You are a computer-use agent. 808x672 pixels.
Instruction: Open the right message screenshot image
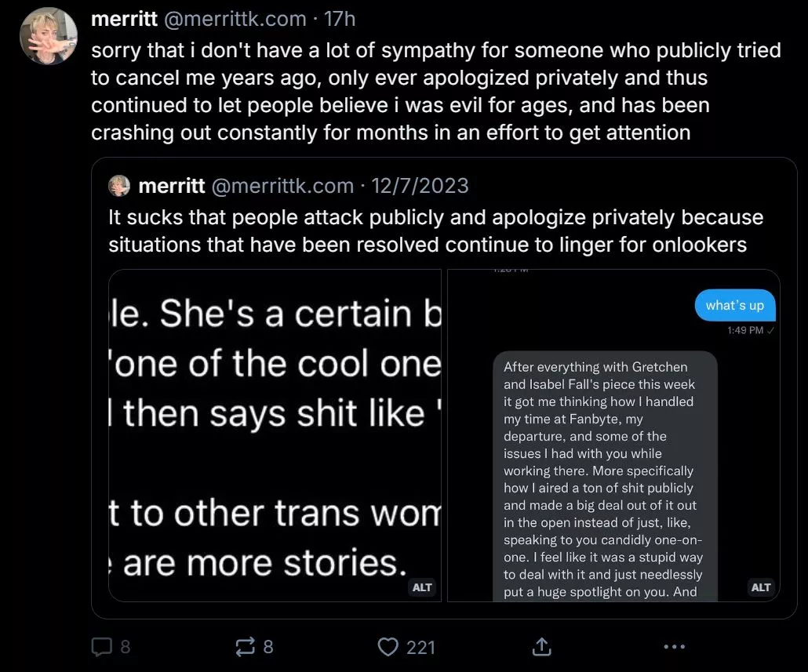click(x=613, y=435)
